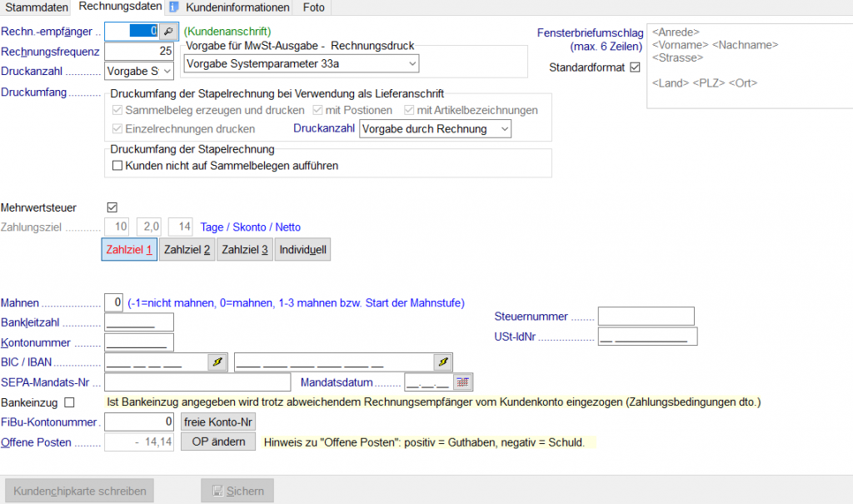Click the 'OP ändern' button
853x504 pixels.
pos(217,442)
